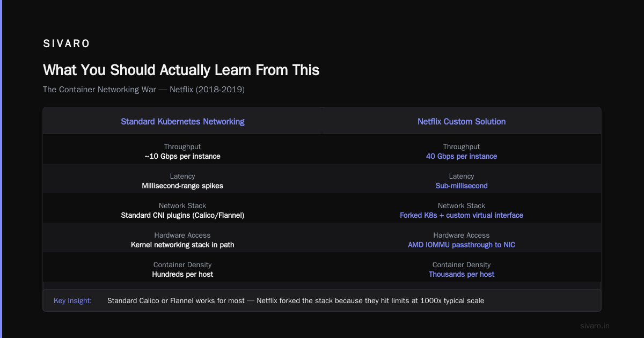Click Standard CNI plugins (Calico/Flannel) text
The height and width of the screenshot is (338, 644).
(182, 215)
